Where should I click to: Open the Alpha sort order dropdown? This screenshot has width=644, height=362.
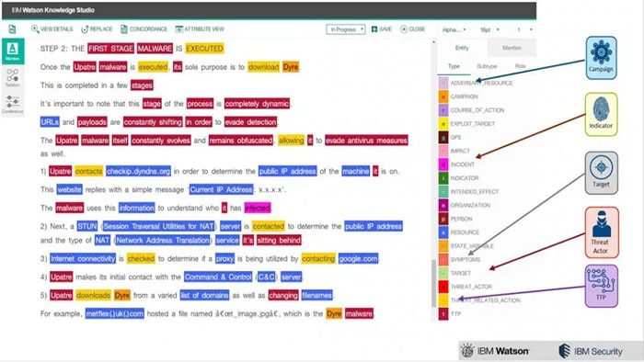[x=454, y=30]
